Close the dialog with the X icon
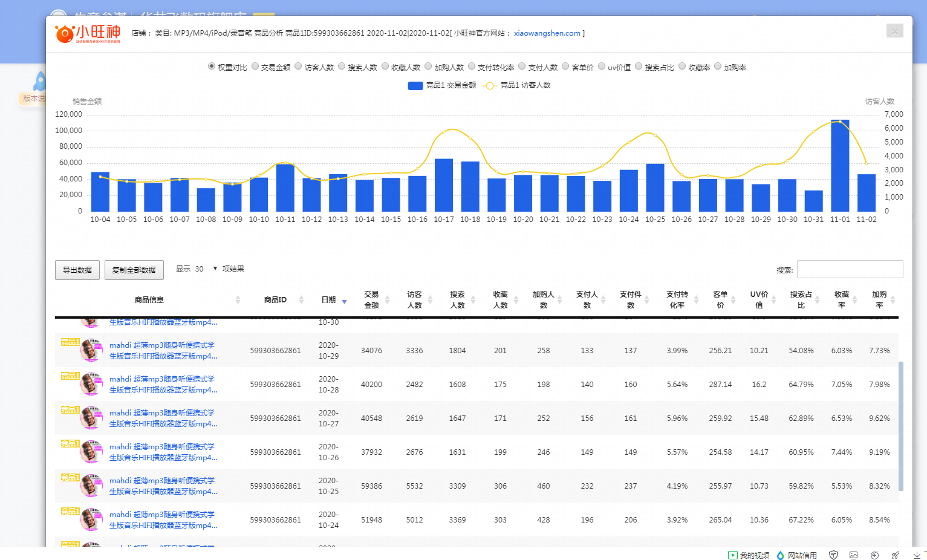Viewport: 927px width, 560px height. tap(894, 31)
